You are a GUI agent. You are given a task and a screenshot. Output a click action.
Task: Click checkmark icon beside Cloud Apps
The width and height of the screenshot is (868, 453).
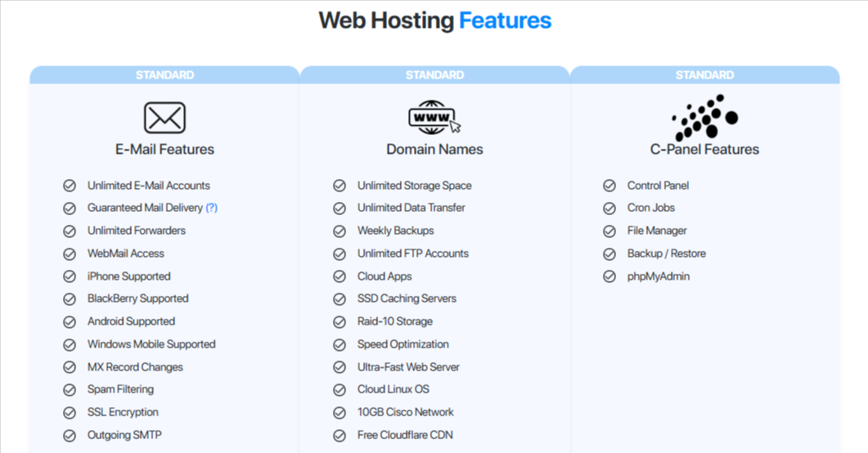point(340,276)
